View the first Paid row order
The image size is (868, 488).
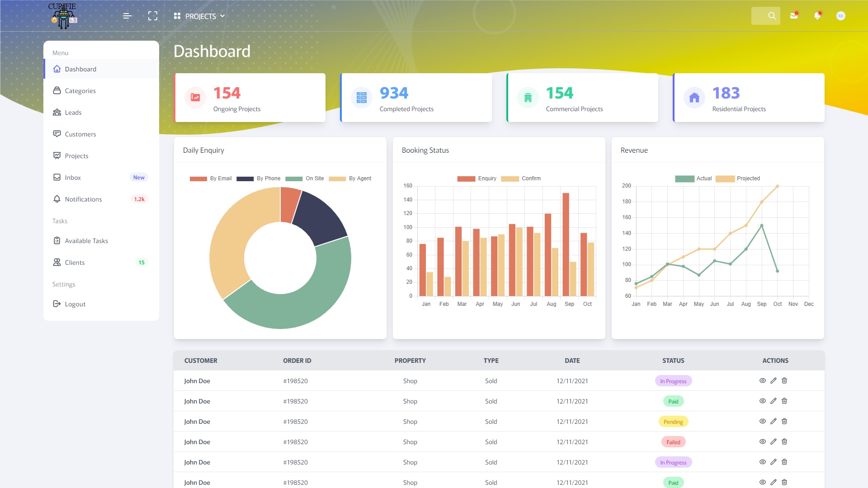(763, 401)
